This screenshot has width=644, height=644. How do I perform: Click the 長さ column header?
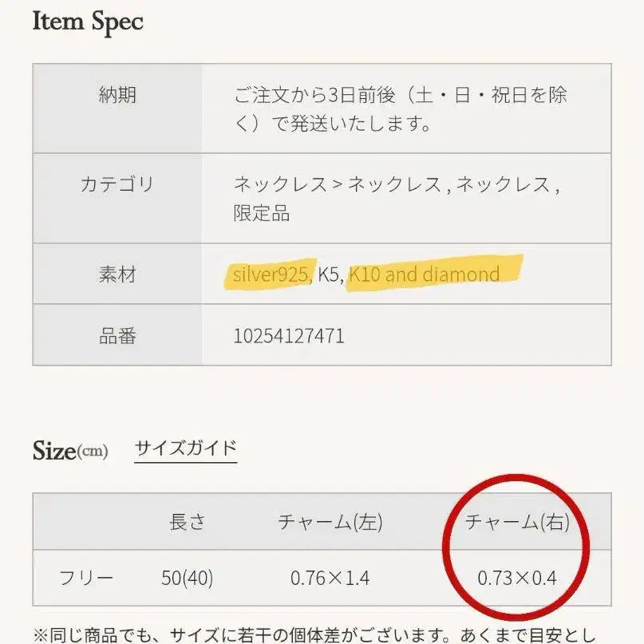(x=187, y=523)
